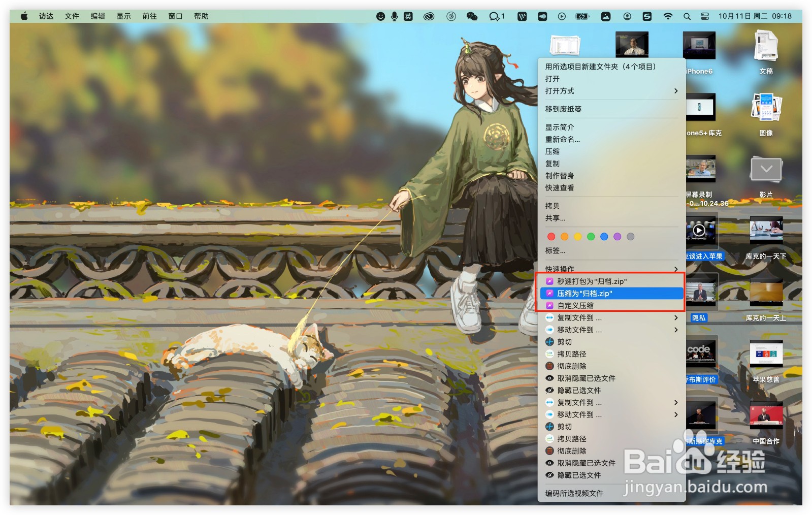
Task: Choose 共享... in the context menu
Action: (611, 218)
